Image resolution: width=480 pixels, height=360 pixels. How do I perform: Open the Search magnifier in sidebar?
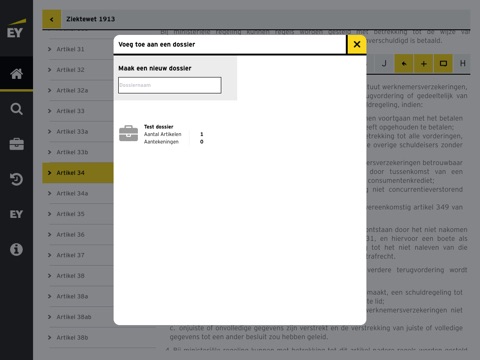pyautogui.click(x=16, y=109)
